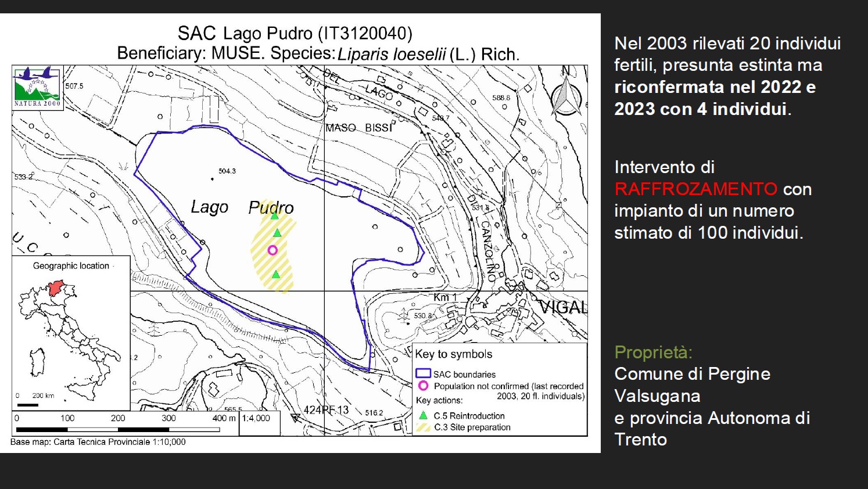Click the Base map Carta Tecnica Provinciale caption
This screenshot has height=489, width=868.
(98, 442)
